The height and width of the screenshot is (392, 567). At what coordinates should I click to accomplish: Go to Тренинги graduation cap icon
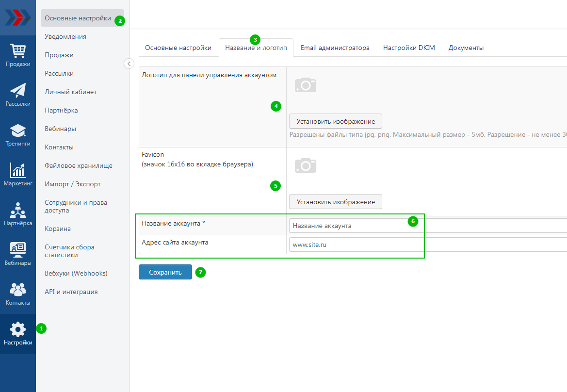tap(18, 131)
